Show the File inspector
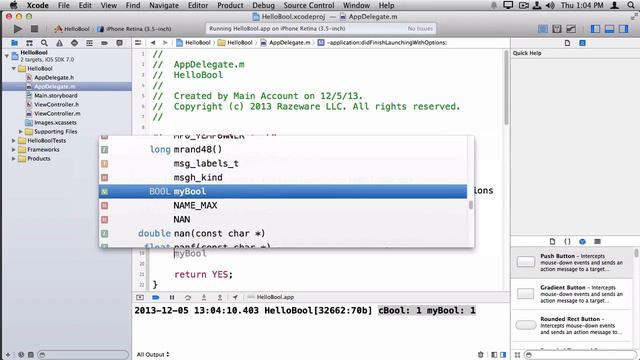Image resolution: width=640 pixels, height=360 pixels. [567, 43]
